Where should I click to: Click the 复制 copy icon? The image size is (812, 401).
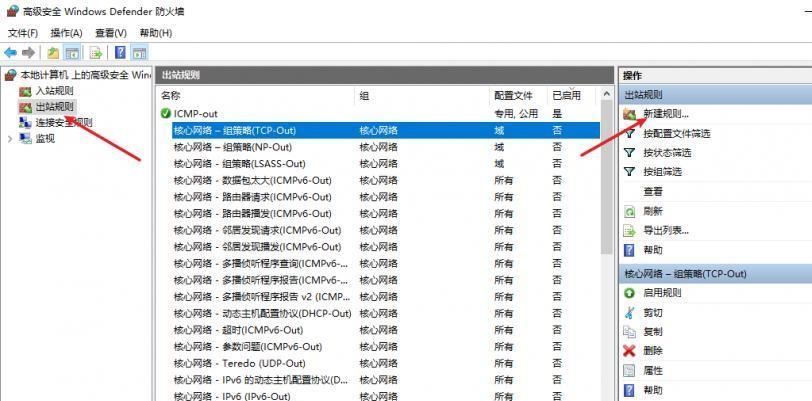tap(629, 332)
